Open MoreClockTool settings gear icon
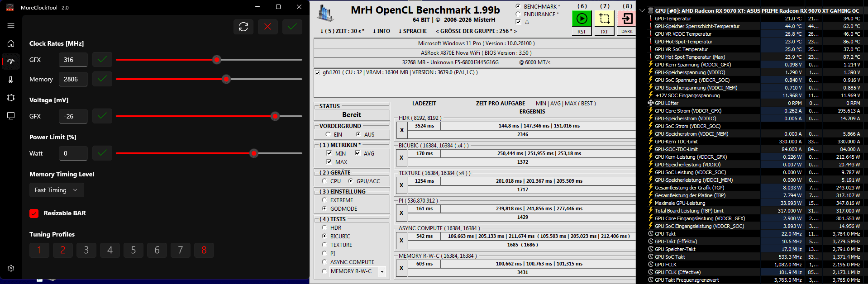The height and width of the screenshot is (284, 868). click(x=11, y=268)
